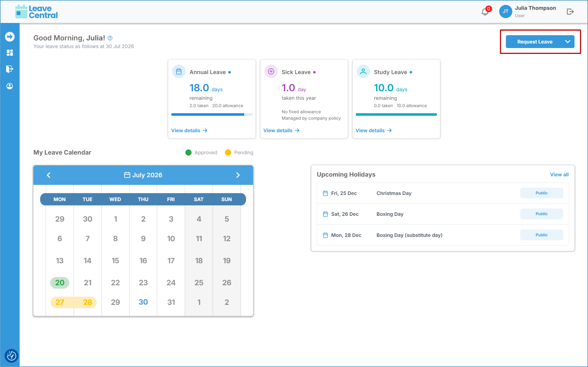View details for Sick Leave
This screenshot has height=367, width=588.
click(281, 130)
